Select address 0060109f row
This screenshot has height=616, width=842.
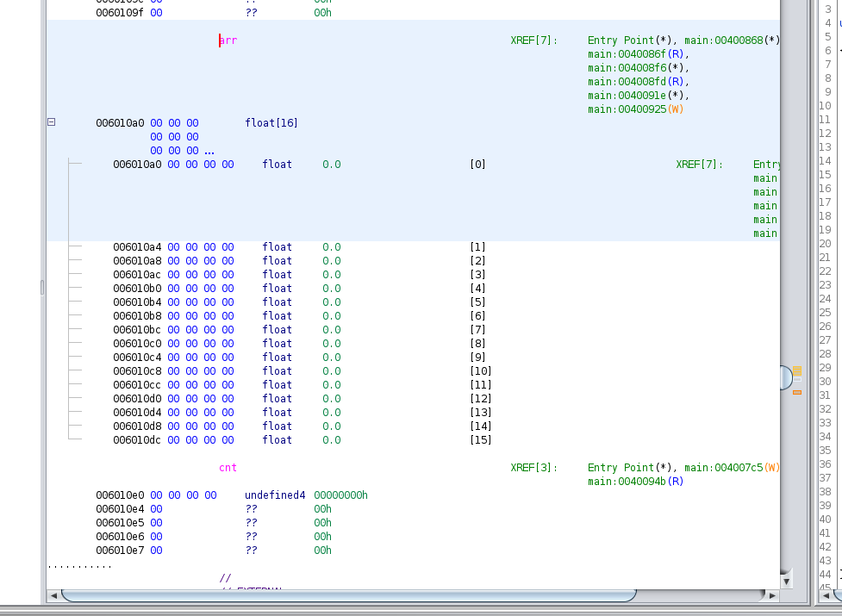coord(120,13)
